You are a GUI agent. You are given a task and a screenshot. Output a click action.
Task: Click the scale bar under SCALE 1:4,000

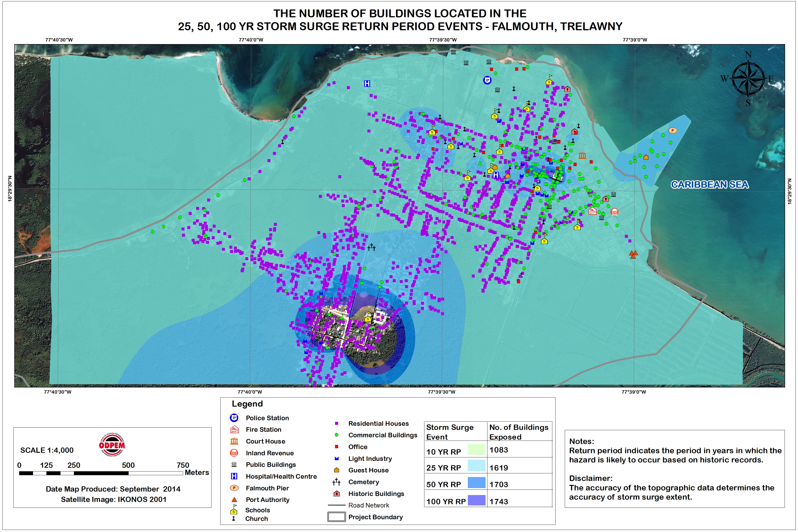(101, 473)
